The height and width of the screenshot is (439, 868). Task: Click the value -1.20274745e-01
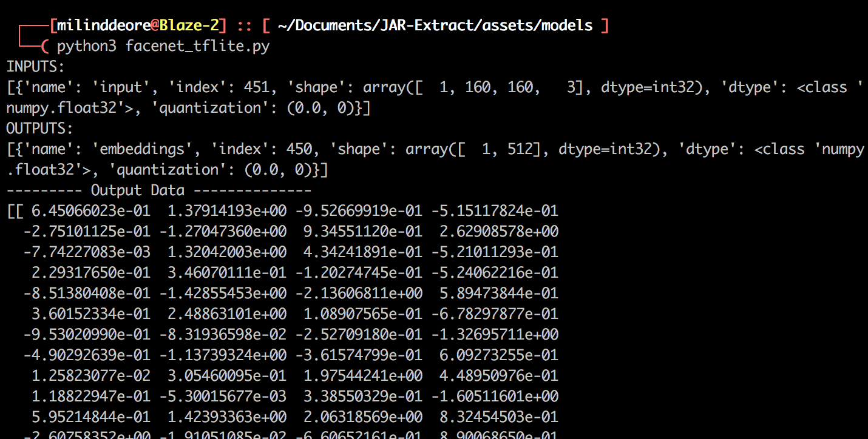coord(359,273)
